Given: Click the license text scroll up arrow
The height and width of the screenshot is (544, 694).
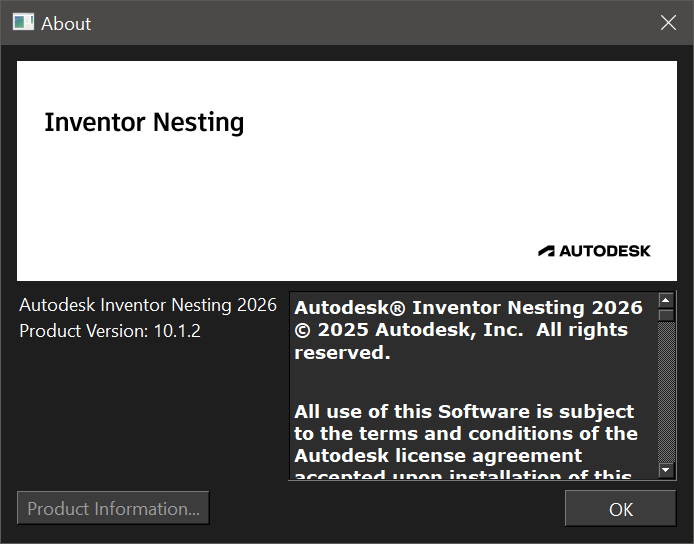Looking at the screenshot, I should (x=666, y=301).
